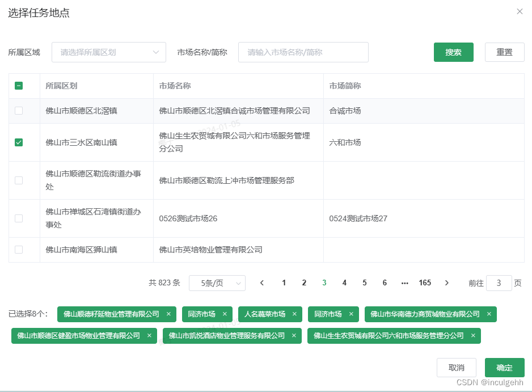
Task: Check the row for 佛山市顺德区北滘镇
Action: pos(17,111)
